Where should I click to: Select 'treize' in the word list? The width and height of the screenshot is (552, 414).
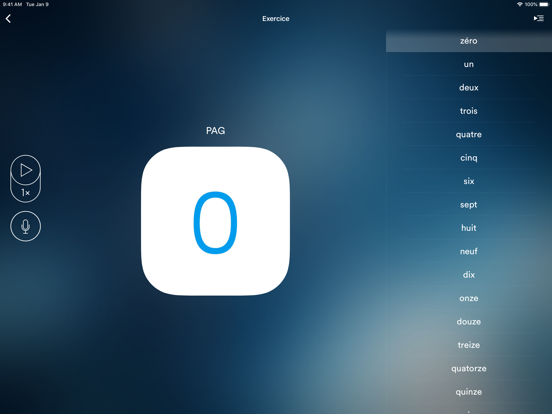(x=469, y=345)
